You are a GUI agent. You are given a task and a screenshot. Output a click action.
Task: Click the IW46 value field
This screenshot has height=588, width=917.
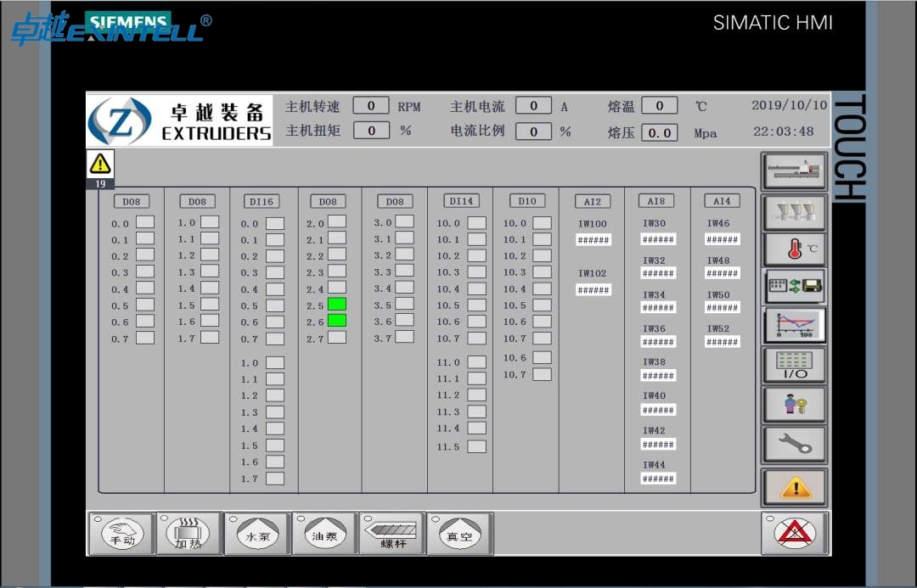click(723, 239)
